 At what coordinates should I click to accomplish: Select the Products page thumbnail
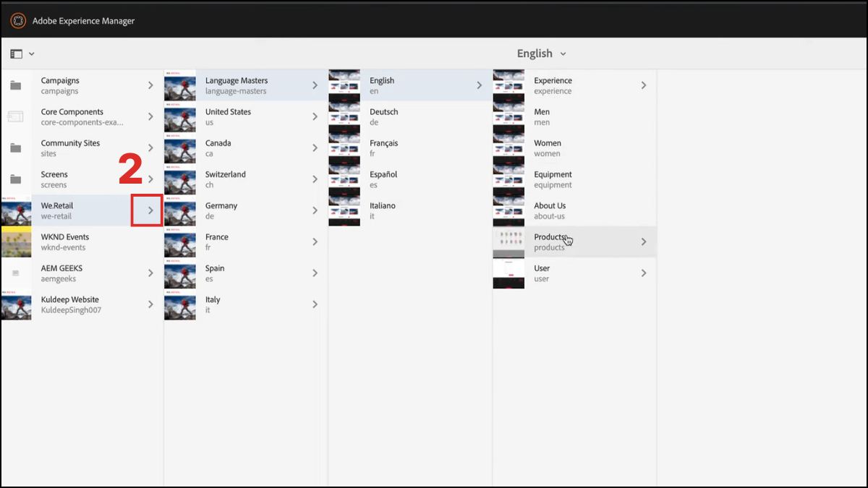pyautogui.click(x=509, y=242)
